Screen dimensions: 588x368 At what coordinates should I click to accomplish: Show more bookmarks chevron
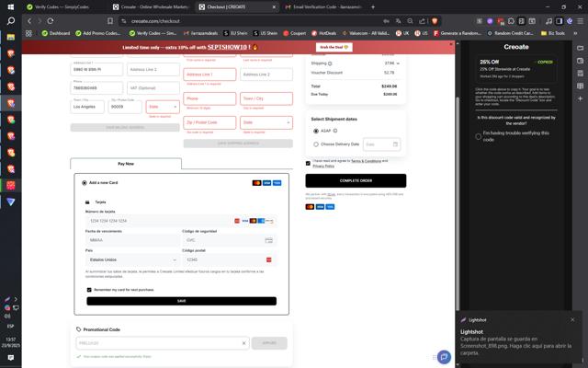(575, 33)
